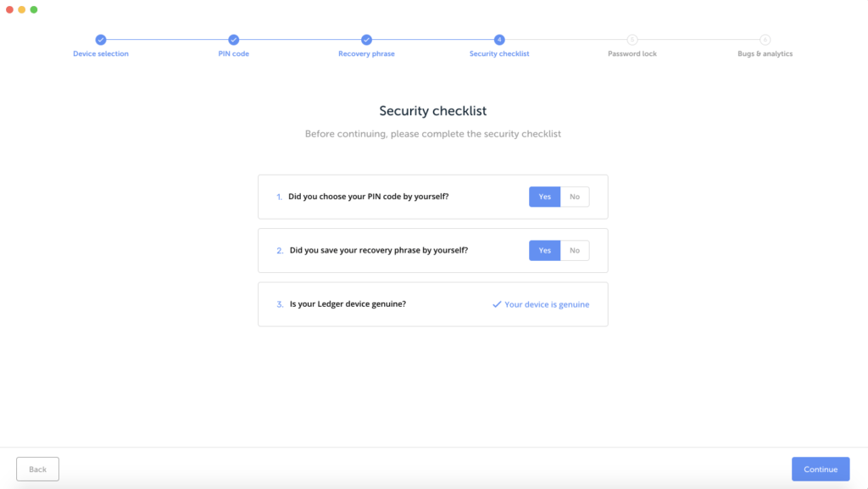This screenshot has width=868, height=489.
Task: Select Yes for choosing PIN code yourself
Action: (x=545, y=197)
